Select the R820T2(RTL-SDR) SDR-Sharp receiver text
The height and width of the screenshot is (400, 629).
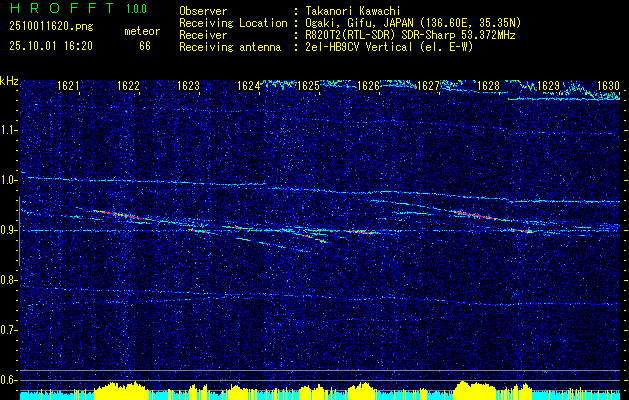coord(410,35)
